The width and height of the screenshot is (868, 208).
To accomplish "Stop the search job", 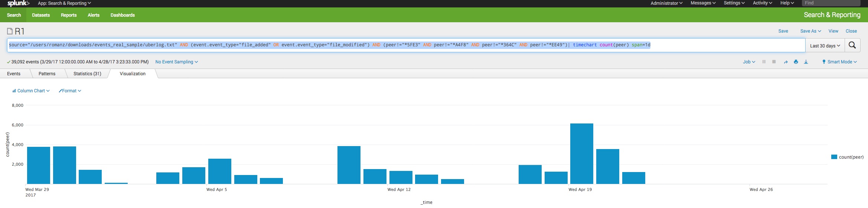I will pyautogui.click(x=774, y=62).
